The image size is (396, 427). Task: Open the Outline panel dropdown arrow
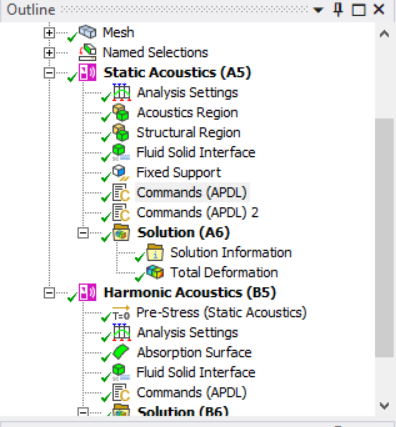pyautogui.click(x=318, y=10)
